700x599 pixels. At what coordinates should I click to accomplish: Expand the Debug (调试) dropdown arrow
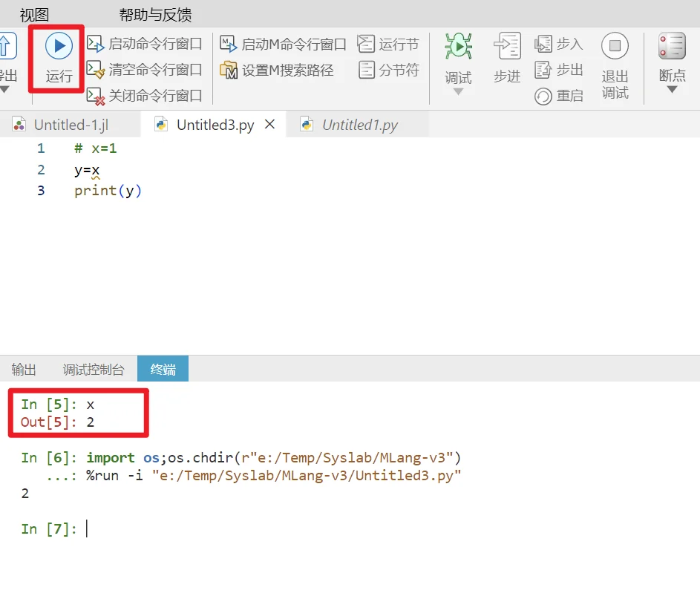click(458, 91)
